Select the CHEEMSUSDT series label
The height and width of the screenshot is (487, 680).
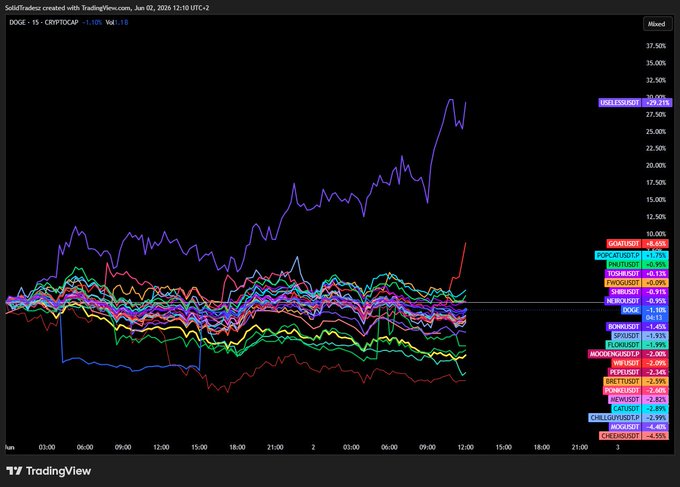click(621, 436)
